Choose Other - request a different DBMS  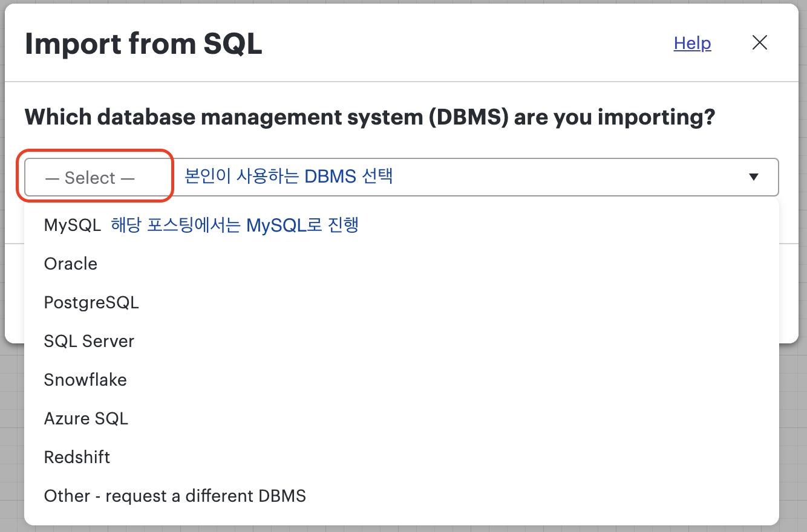click(x=401, y=496)
